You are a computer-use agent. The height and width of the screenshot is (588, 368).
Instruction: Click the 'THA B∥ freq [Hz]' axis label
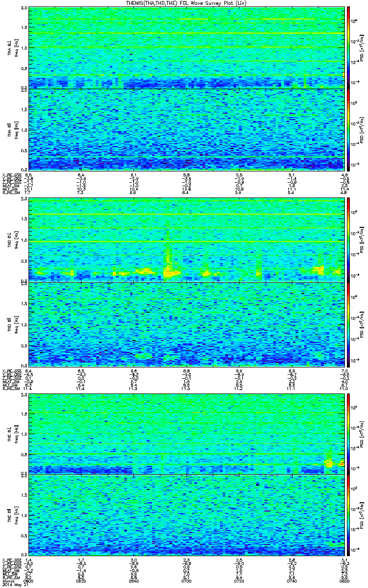coord(12,129)
